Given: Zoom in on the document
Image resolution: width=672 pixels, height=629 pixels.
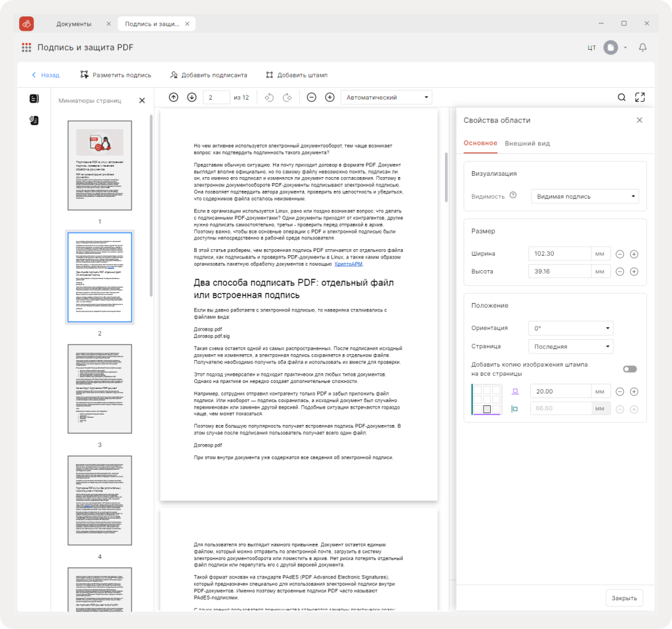Looking at the screenshot, I should [x=329, y=97].
